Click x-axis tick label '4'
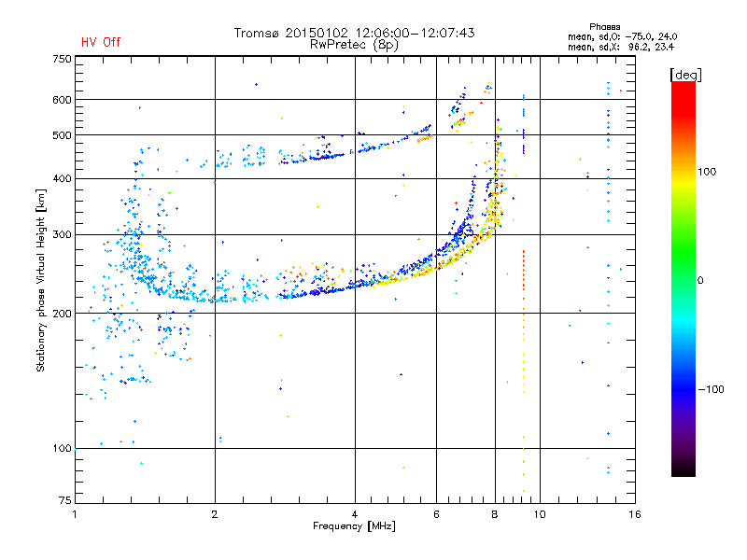 (x=355, y=514)
